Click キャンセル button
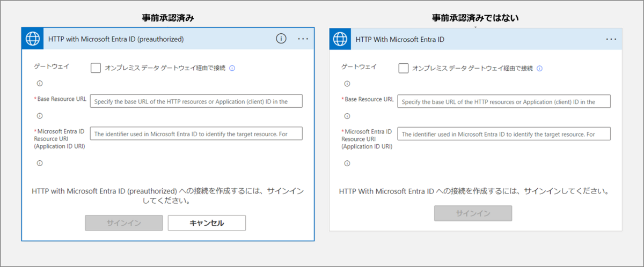The height and width of the screenshot is (267, 644). click(x=207, y=223)
